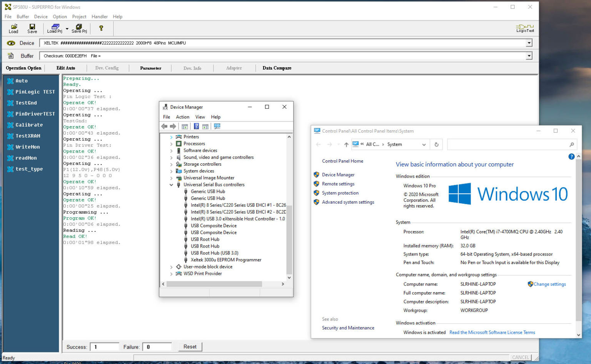
Task: Click the question mark help icon in SuperPro toolbar
Action: point(101,28)
